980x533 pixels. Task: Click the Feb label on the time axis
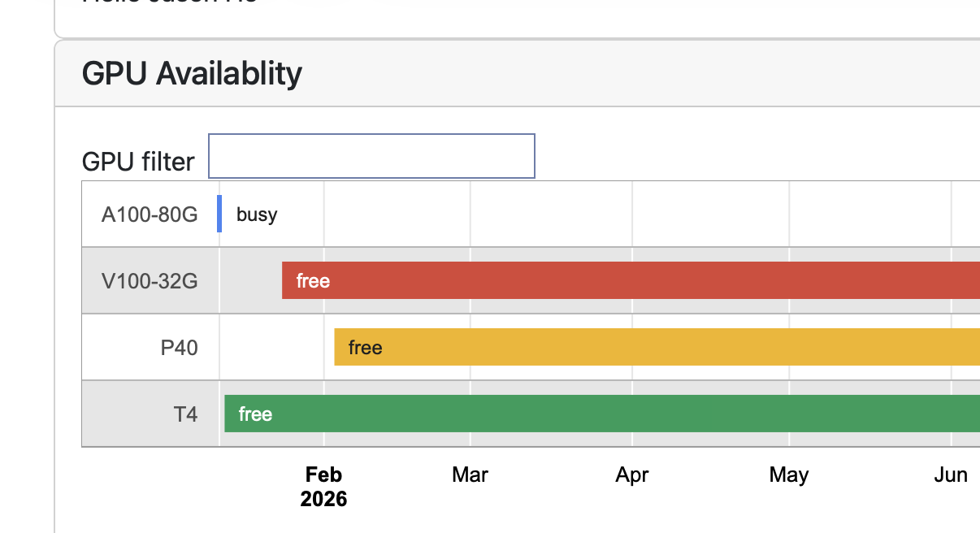323,474
